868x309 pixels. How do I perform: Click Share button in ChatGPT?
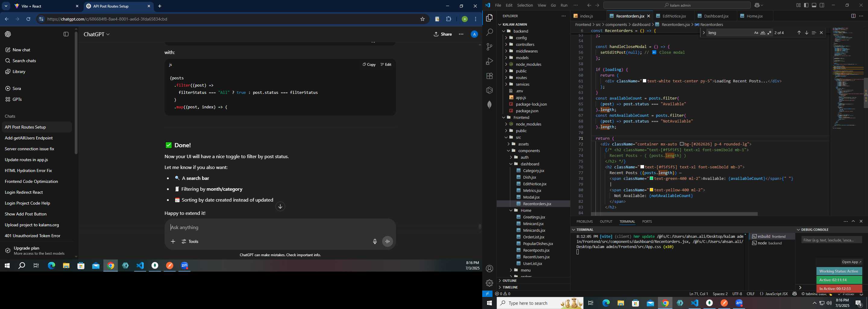click(x=443, y=34)
